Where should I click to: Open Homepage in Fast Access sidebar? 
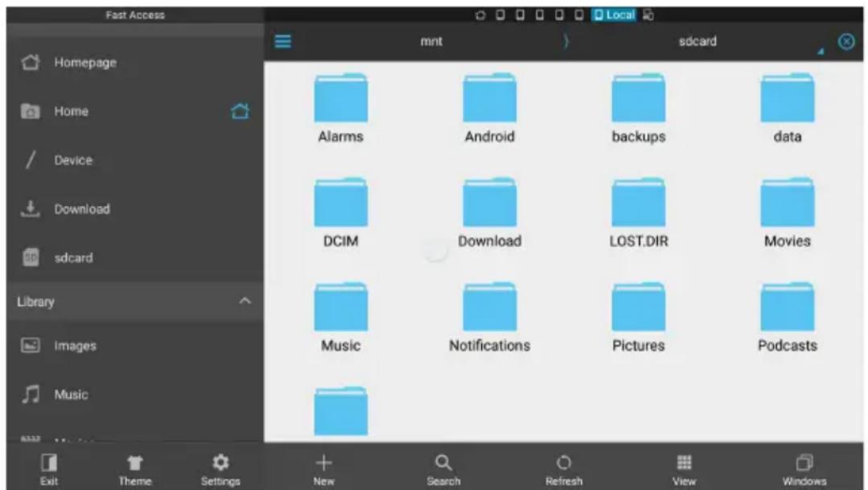(135, 63)
